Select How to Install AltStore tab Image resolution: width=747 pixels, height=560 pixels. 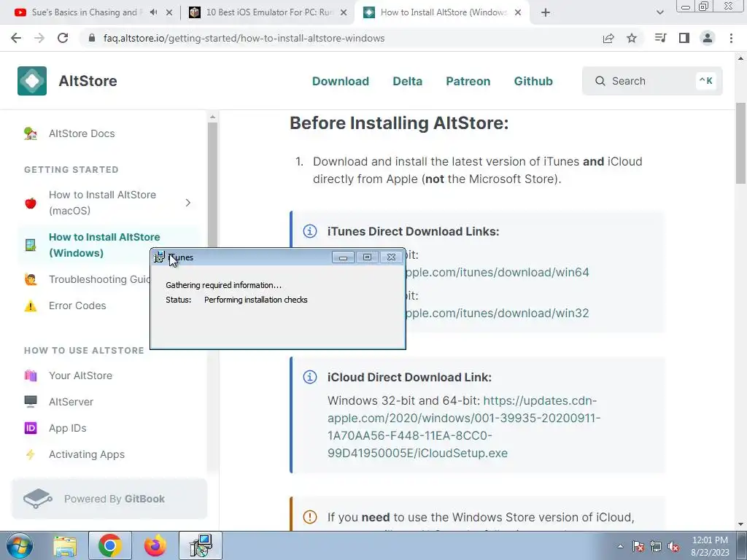443,12
